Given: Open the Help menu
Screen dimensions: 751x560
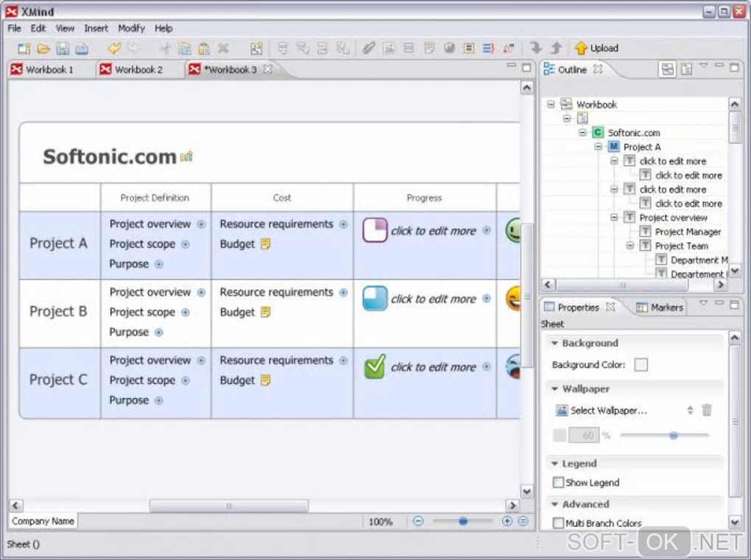Looking at the screenshot, I should point(163,28).
